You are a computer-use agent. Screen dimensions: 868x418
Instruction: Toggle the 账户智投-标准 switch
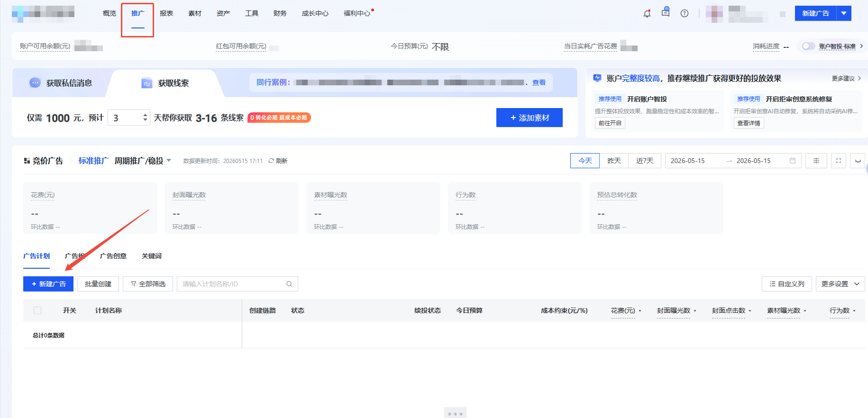coord(808,46)
